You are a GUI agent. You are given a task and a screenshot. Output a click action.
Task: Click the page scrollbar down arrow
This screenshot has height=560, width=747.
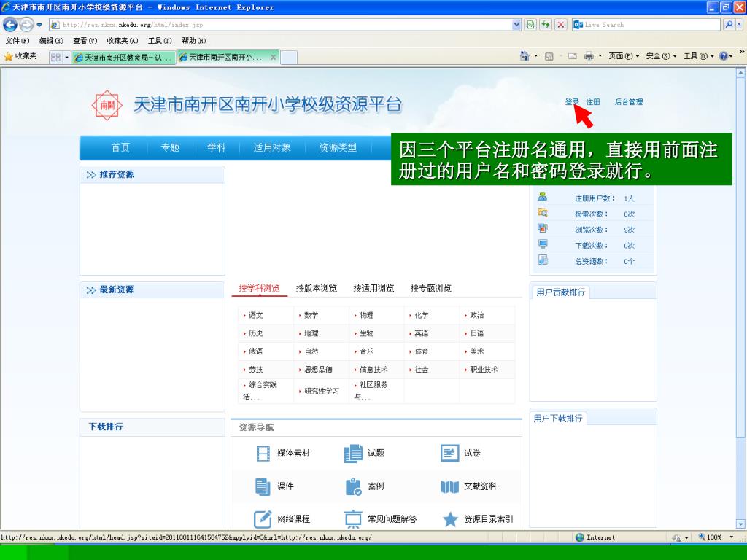click(741, 524)
